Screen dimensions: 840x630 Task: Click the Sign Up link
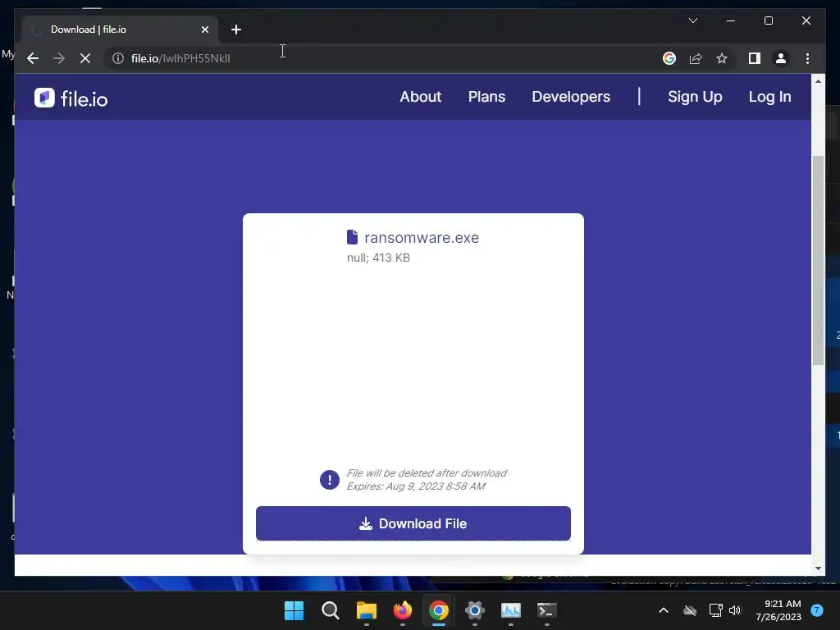[695, 97]
